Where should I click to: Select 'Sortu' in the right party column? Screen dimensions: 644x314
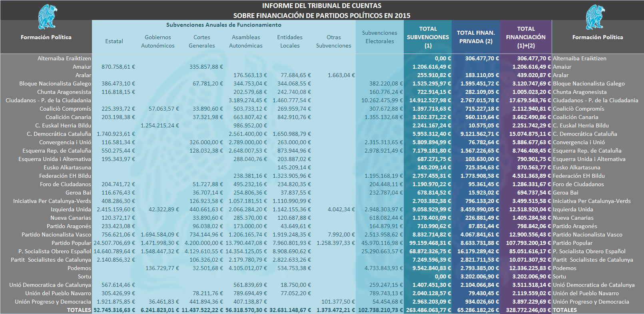pos(559,276)
